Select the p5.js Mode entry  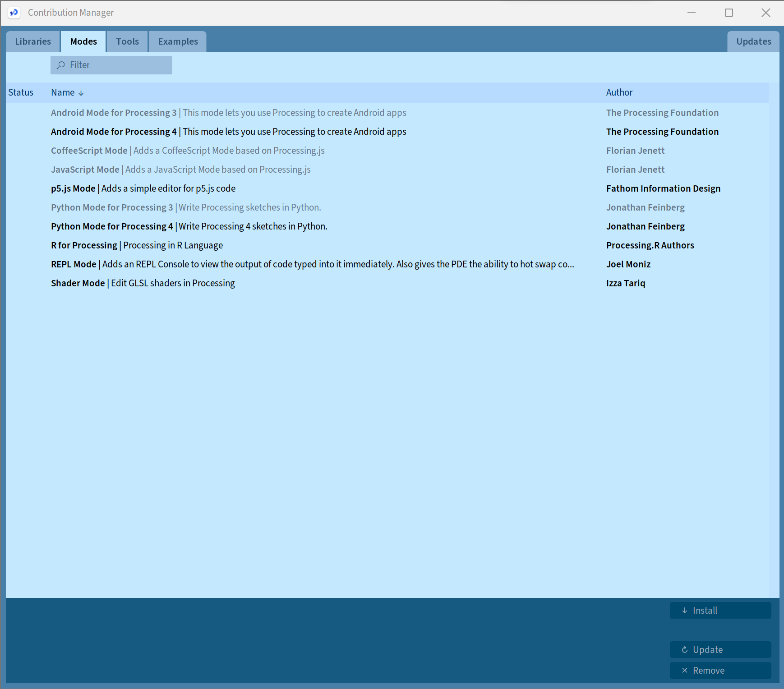[143, 188]
